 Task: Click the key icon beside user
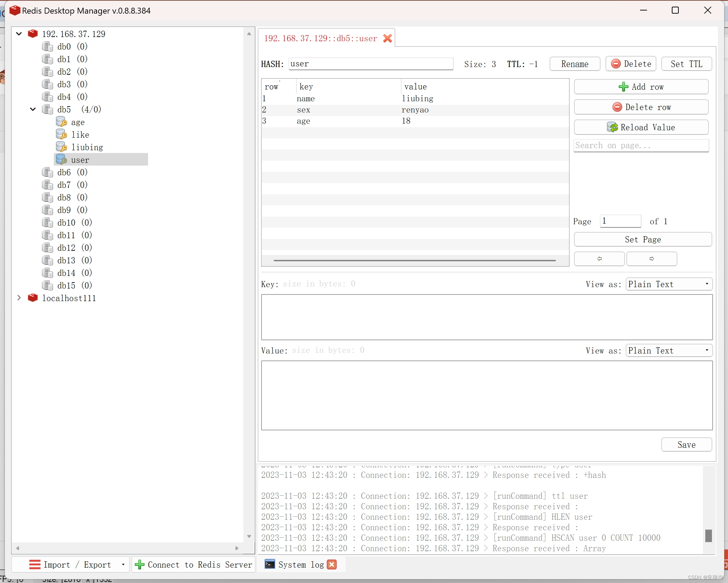coord(61,160)
